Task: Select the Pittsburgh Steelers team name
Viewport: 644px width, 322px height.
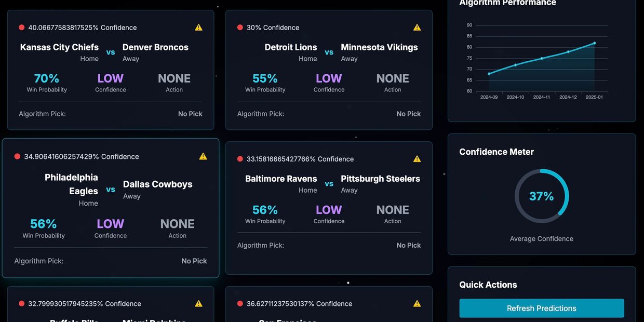Action: click(380, 179)
